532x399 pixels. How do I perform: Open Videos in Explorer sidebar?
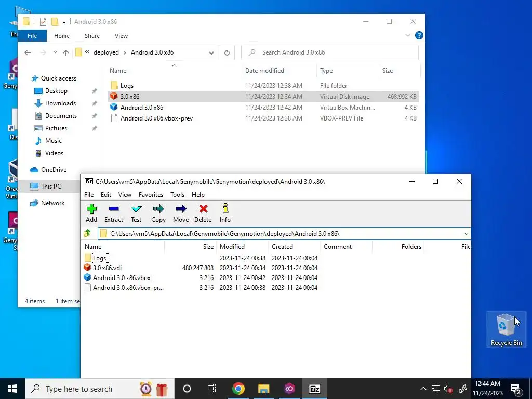coord(54,153)
